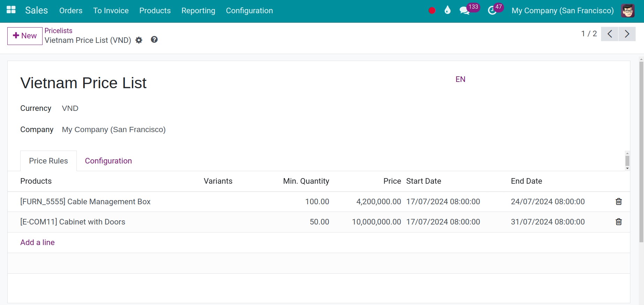Viewport: 644px width, 305px height.
Task: Open the gear actions menu beside pricelist name
Action: [139, 40]
